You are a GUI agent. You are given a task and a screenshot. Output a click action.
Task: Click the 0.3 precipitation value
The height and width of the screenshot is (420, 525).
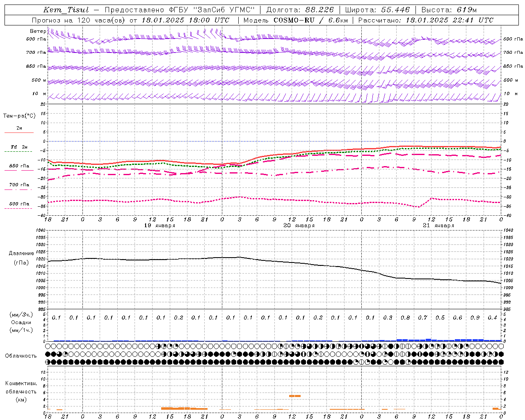tap(388, 317)
